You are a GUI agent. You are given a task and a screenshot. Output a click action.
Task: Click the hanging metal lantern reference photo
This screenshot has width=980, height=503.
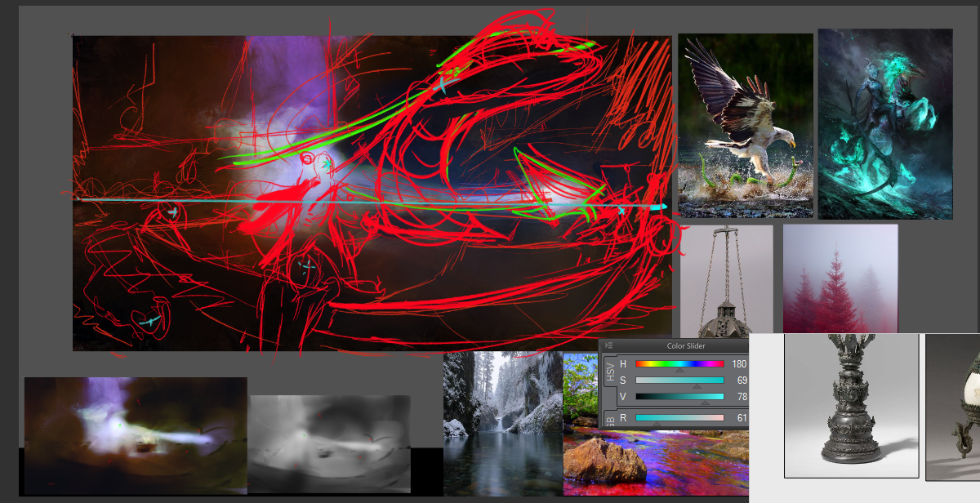(x=726, y=278)
